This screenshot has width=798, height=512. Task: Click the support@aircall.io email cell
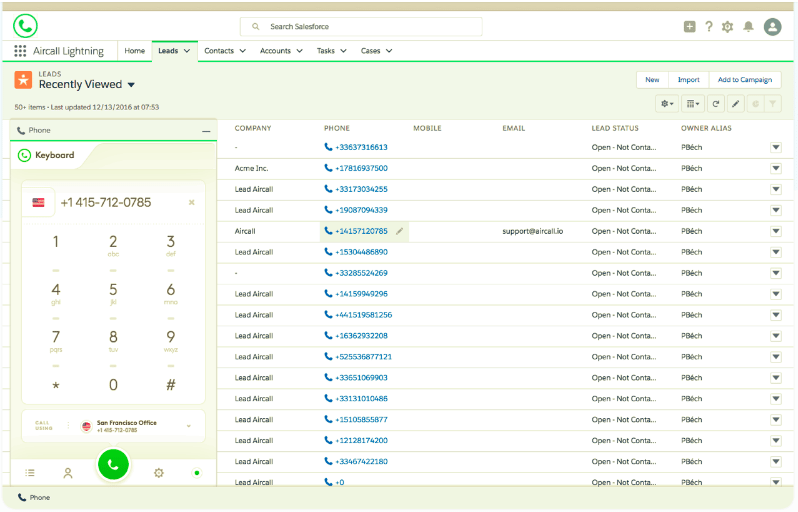[533, 231]
